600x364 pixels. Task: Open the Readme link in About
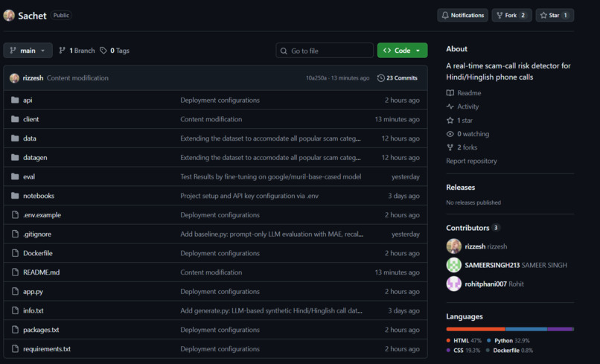[x=464, y=93]
